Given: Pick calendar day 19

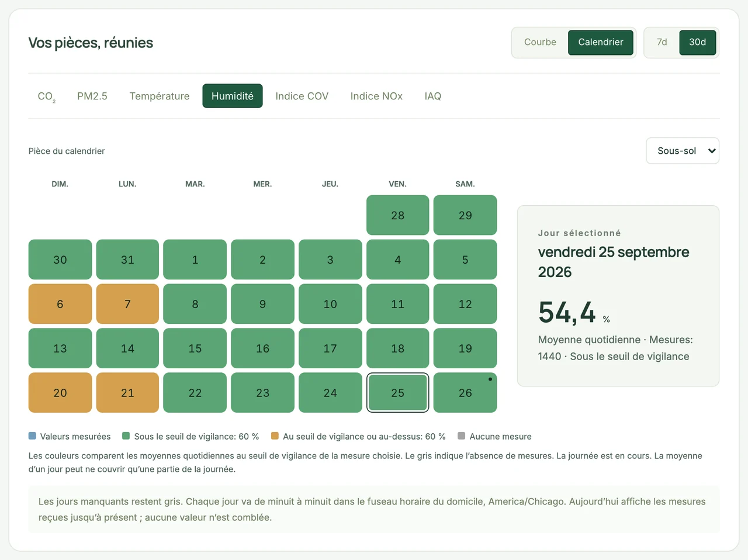Looking at the screenshot, I should click(465, 348).
